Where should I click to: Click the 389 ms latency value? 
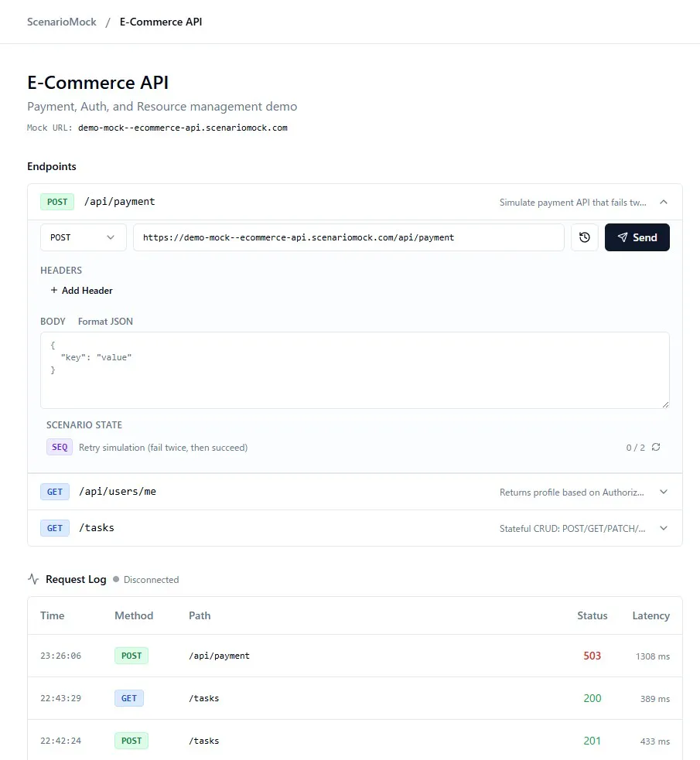(655, 699)
